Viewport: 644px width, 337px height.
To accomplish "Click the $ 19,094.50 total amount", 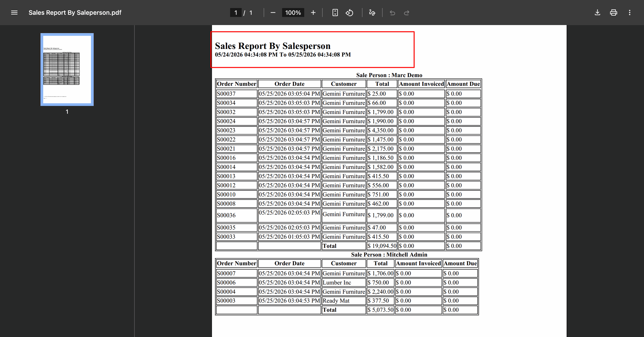I will tap(382, 246).
